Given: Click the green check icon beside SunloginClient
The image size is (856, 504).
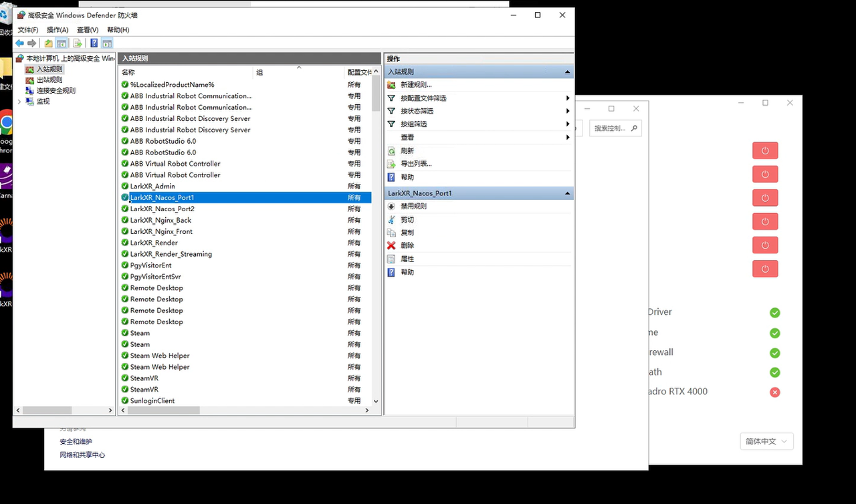Looking at the screenshot, I should (125, 400).
